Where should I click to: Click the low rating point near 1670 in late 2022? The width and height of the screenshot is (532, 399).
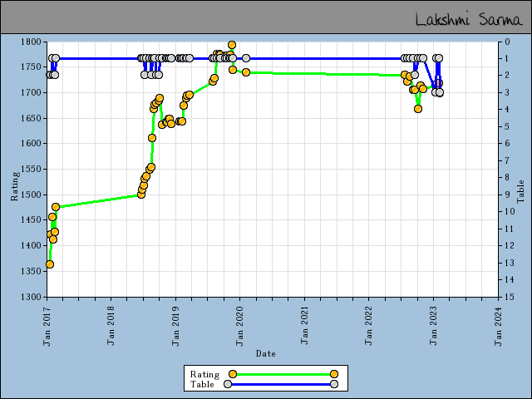418,109
